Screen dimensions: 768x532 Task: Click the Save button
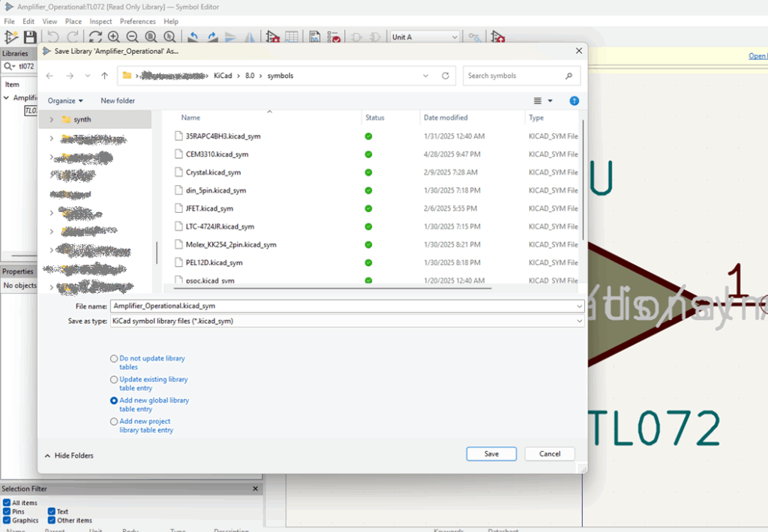[491, 453]
